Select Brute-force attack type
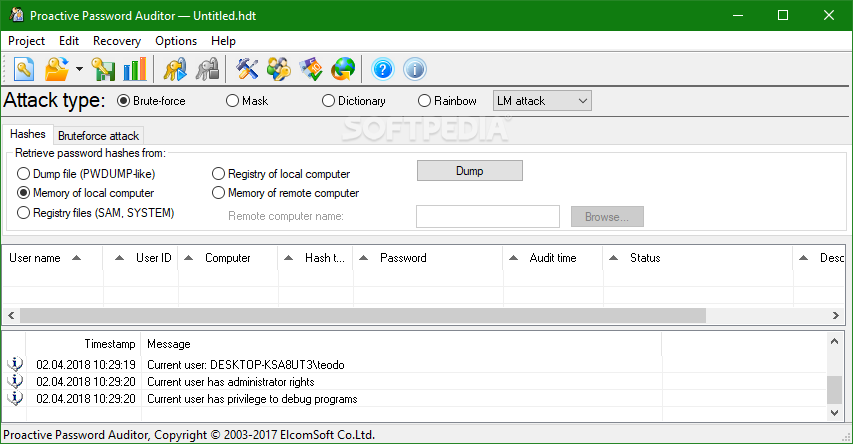853x444 pixels. coord(151,101)
